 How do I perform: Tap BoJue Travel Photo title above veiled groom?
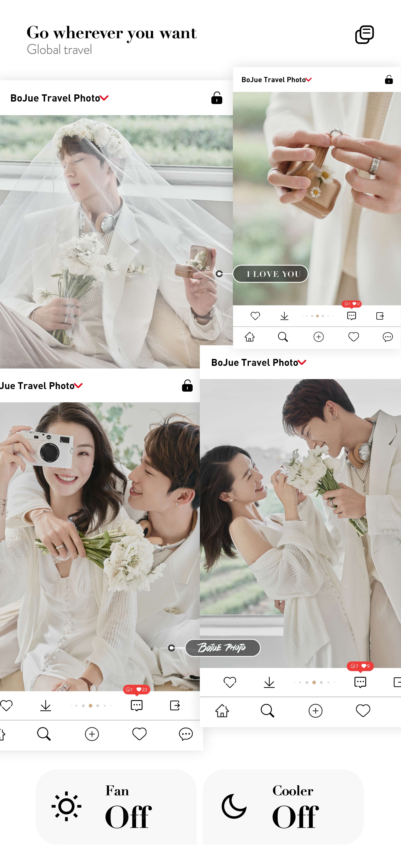55,98
